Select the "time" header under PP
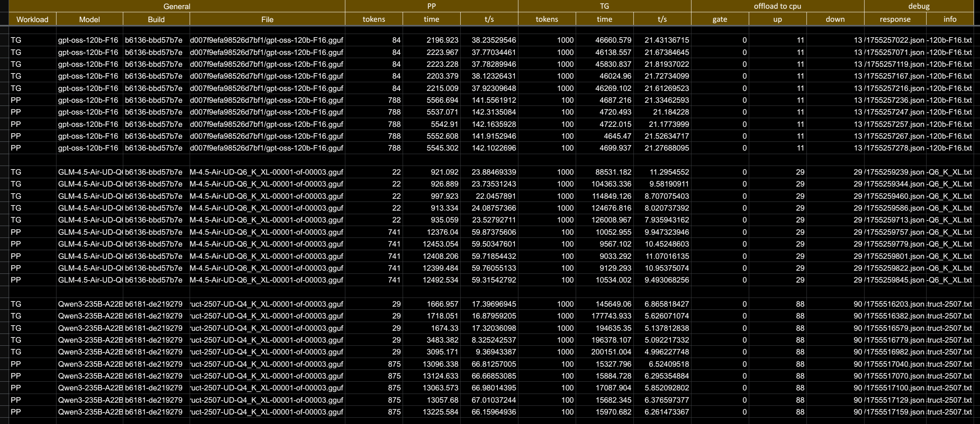The image size is (980, 424). point(432,19)
